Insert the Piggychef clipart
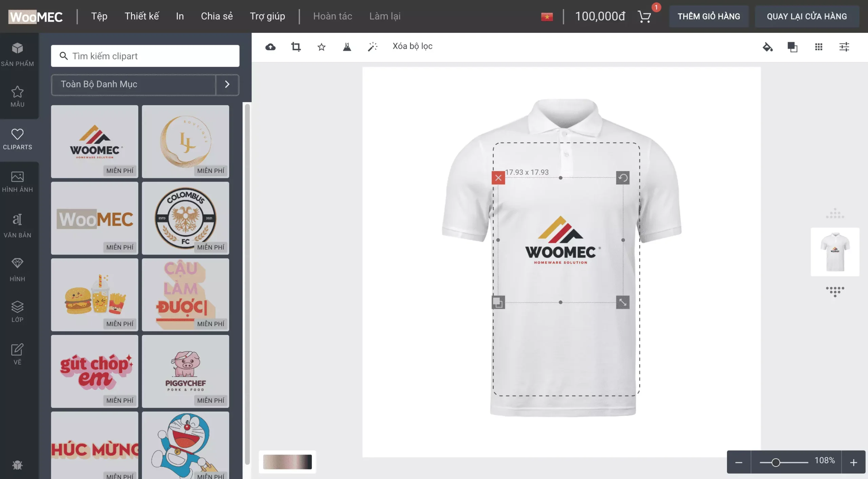 [x=185, y=371]
